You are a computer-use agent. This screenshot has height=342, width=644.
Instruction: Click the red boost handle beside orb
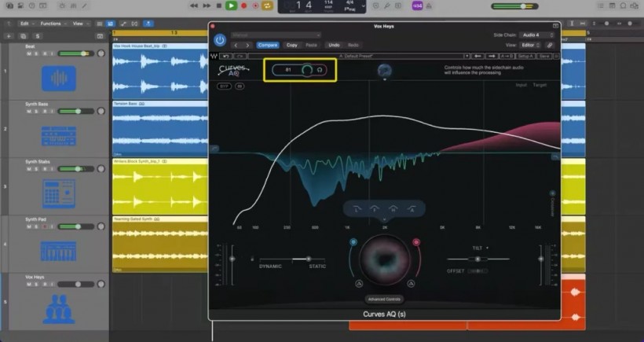tap(416, 242)
